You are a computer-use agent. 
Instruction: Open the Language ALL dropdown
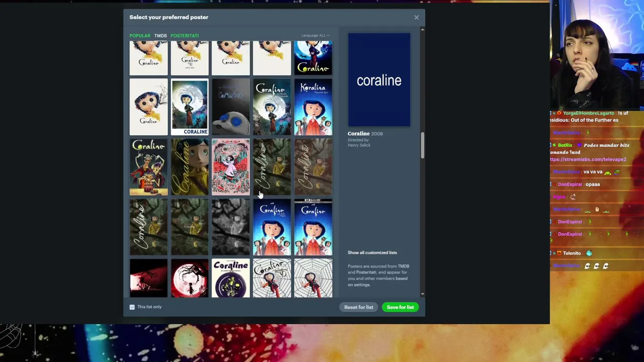pos(315,36)
